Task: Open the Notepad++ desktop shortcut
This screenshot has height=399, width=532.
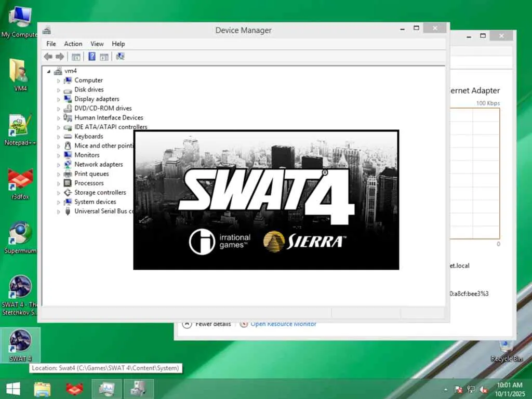Action: [x=20, y=130]
